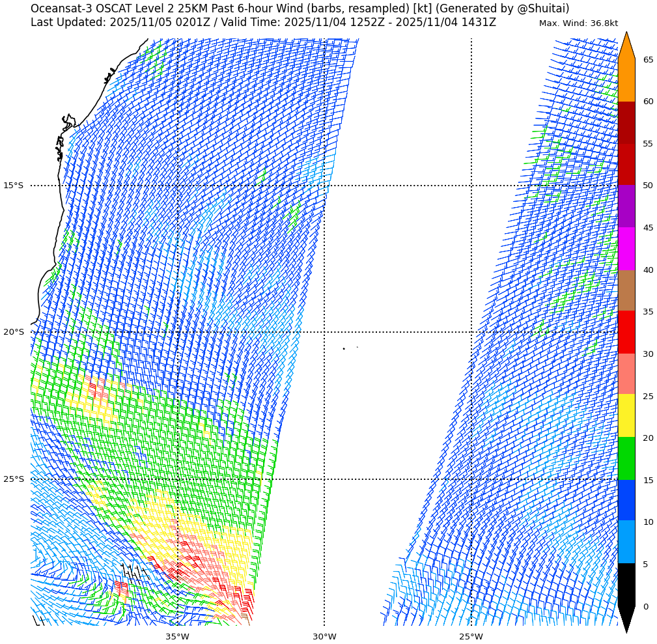Click the light blue 5–10 kt colorbar band

click(626, 542)
